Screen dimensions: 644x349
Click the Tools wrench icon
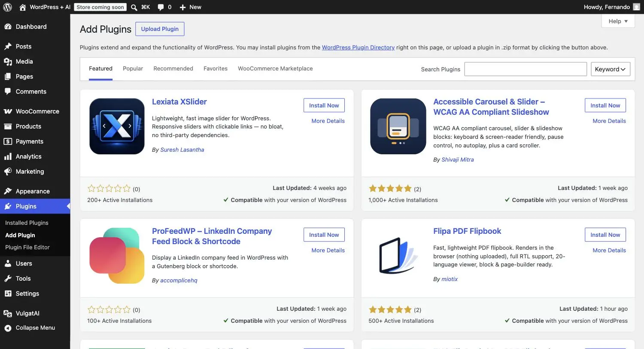8,279
